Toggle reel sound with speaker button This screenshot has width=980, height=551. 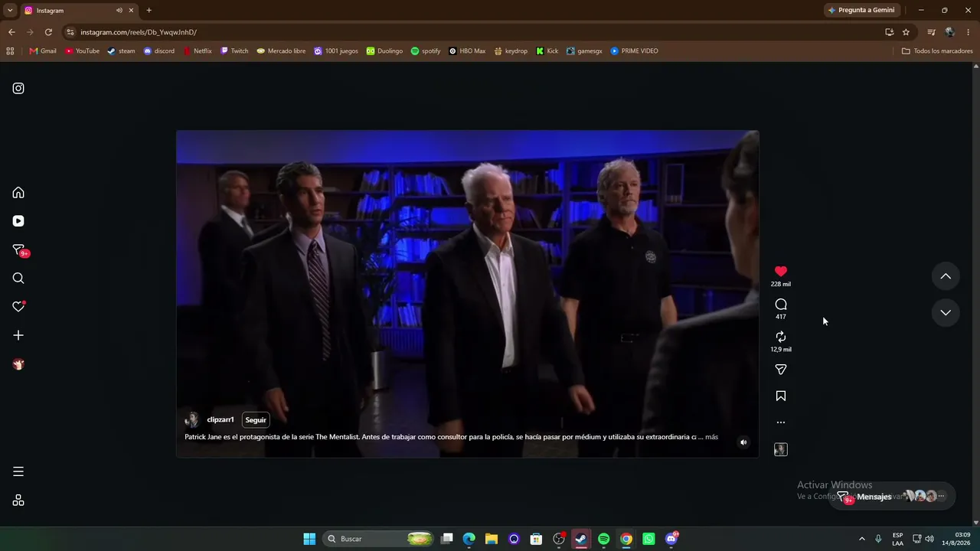743,442
